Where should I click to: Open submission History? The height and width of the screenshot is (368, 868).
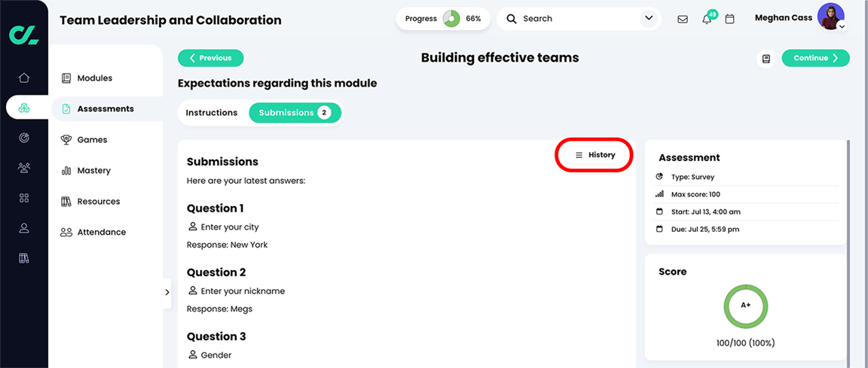[x=594, y=155]
